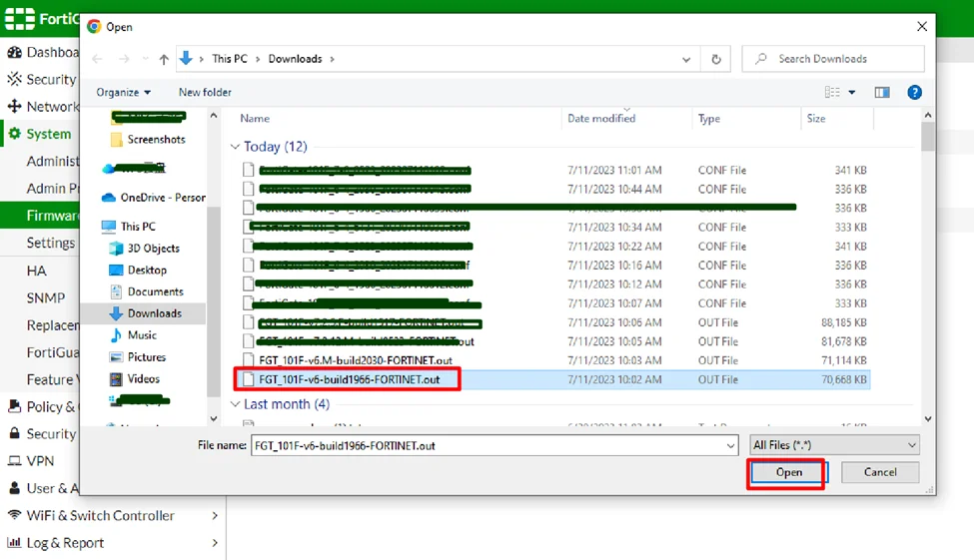This screenshot has width=974, height=560.
Task: Sort files by Type column header
Action: tap(708, 118)
